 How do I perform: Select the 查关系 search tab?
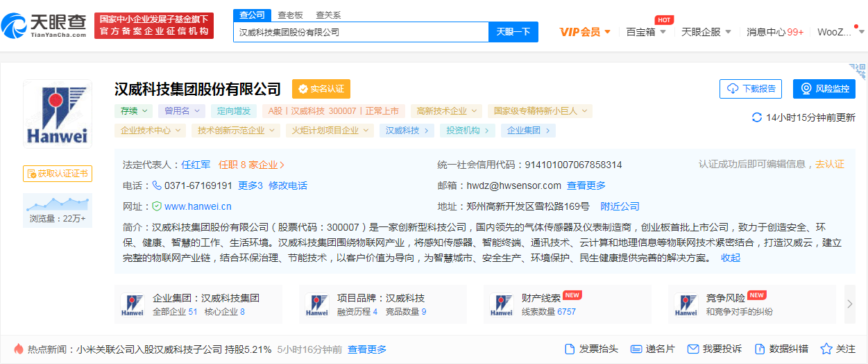coord(328,15)
